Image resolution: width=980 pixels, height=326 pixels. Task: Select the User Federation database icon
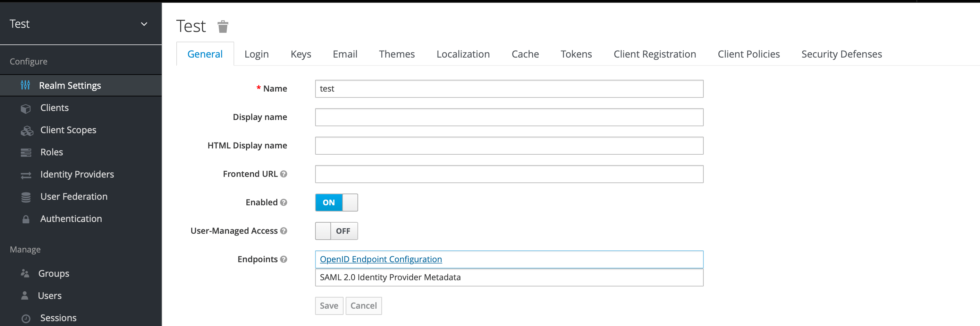(x=25, y=197)
